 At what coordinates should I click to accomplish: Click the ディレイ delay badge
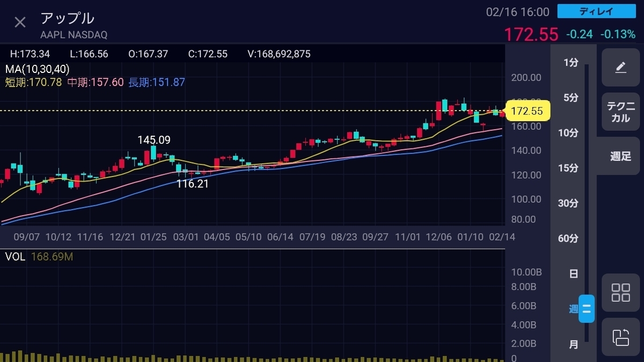pos(597,11)
